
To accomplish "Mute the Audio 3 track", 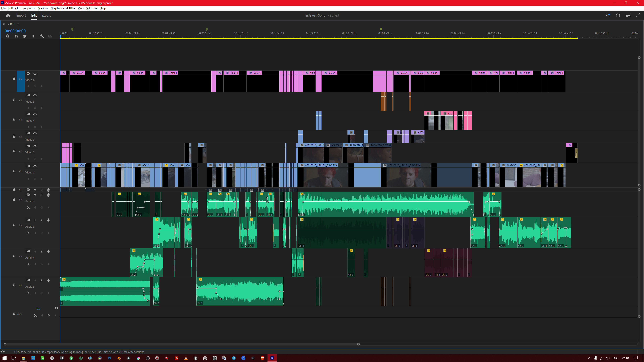I will 35,220.
